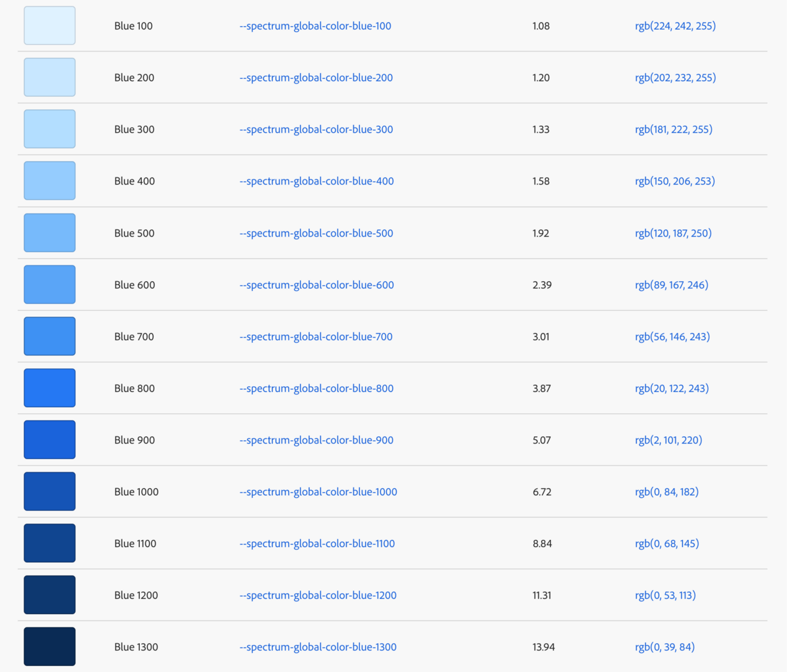Select the rgb(0, 53, 113) value
788x672 pixels.
pyautogui.click(x=665, y=596)
